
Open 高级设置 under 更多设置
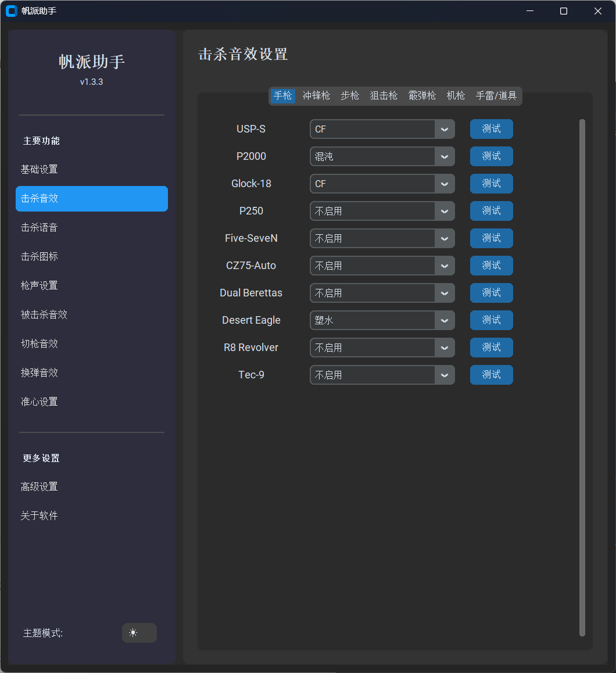pyautogui.click(x=38, y=486)
